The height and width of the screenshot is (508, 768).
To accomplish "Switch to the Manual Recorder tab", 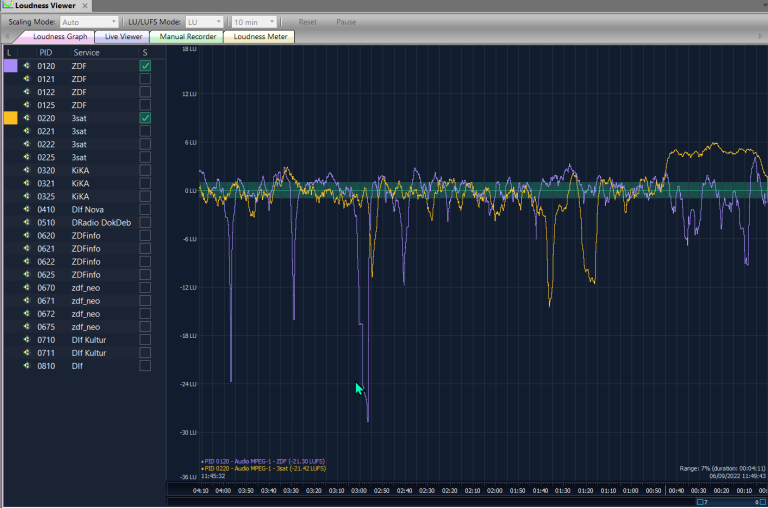I will coord(188,37).
